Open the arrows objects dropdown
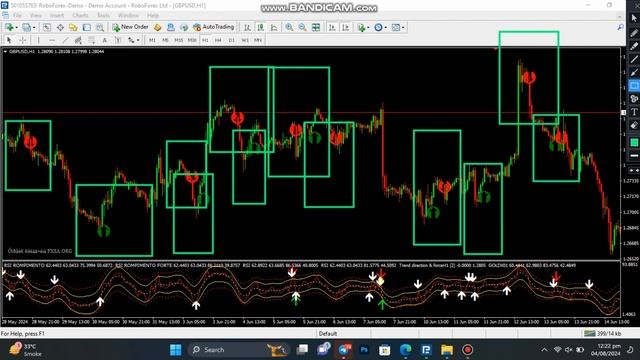Screen dimensions: 640x360 pos(133,40)
